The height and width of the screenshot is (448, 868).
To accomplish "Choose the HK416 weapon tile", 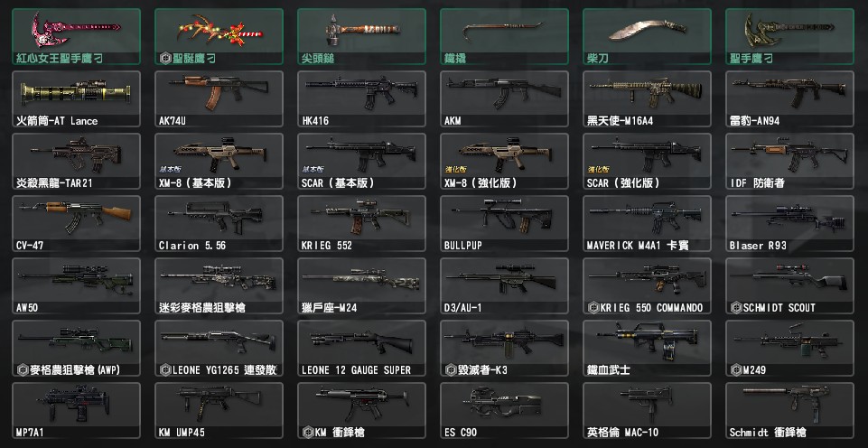I will coord(361,98).
